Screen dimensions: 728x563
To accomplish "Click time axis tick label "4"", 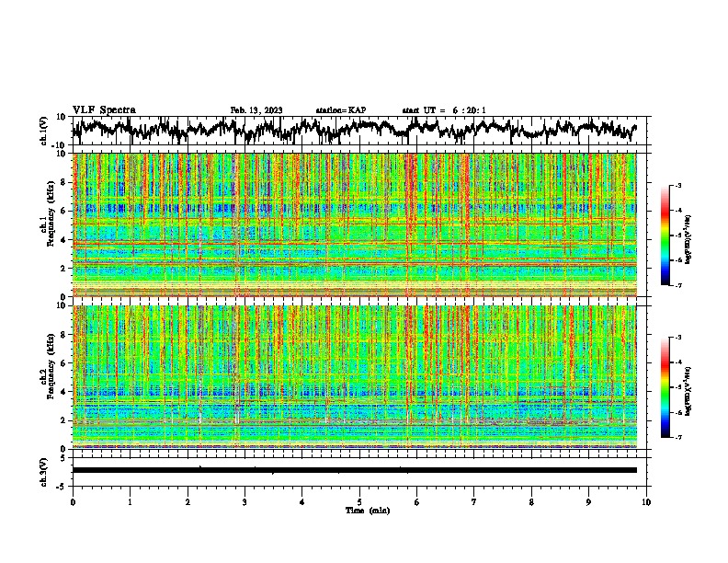I will 302,502.
